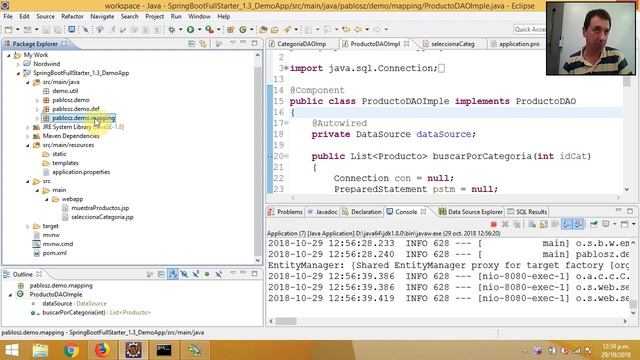Click Pin Console icon in Console toolbar

[x=594, y=224]
